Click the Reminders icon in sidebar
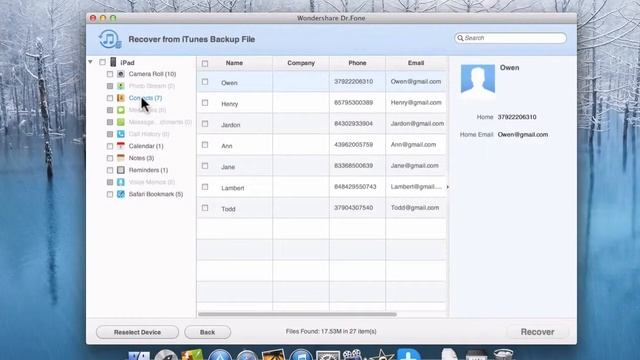This screenshot has height=360, width=640. [x=121, y=170]
